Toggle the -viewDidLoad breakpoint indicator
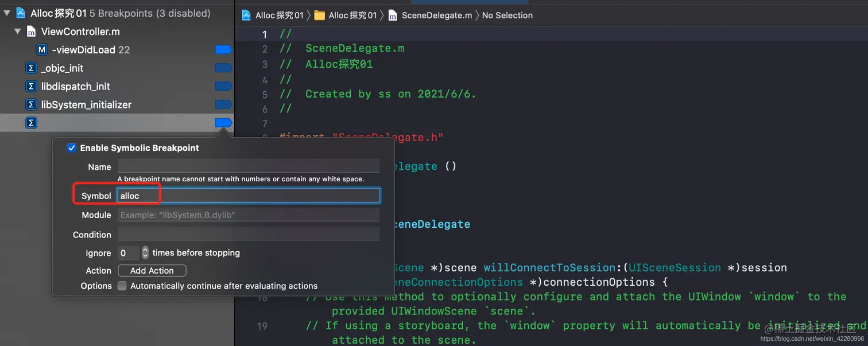The width and height of the screenshot is (868, 346). (223, 50)
